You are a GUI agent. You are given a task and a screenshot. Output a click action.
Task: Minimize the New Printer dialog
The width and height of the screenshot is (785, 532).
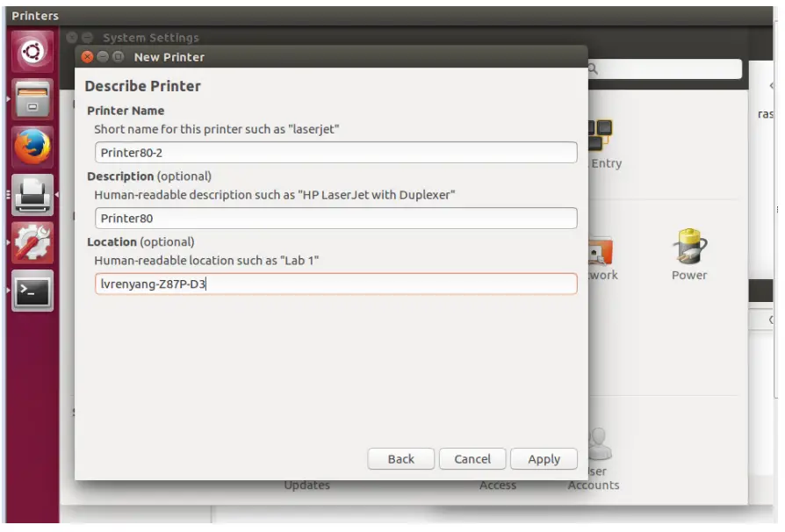point(103,57)
